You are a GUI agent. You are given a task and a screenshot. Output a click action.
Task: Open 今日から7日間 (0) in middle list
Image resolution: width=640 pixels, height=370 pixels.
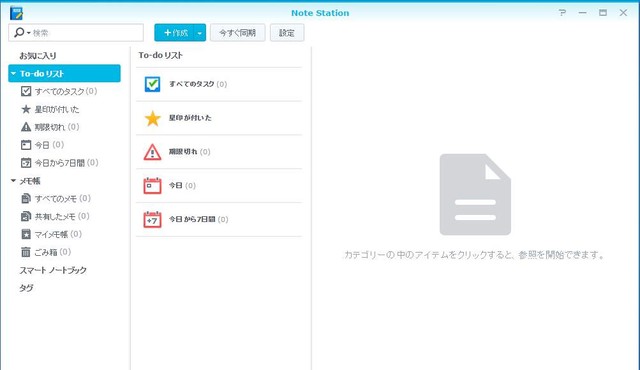click(219, 219)
